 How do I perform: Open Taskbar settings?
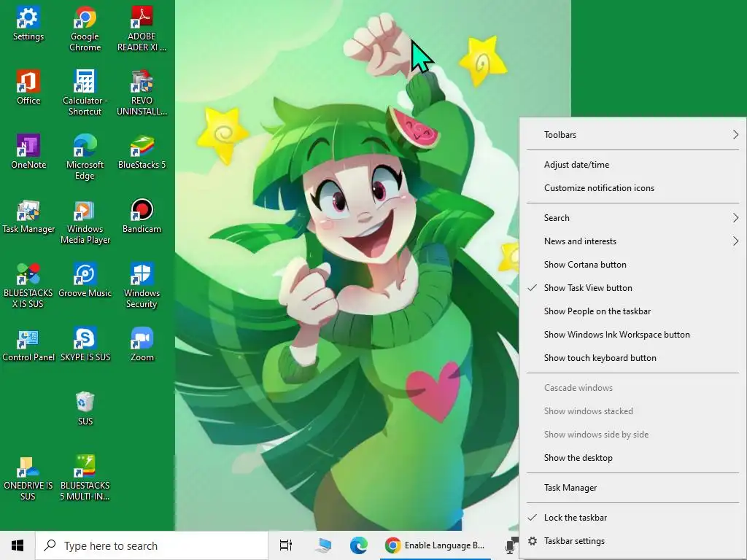(x=632, y=541)
